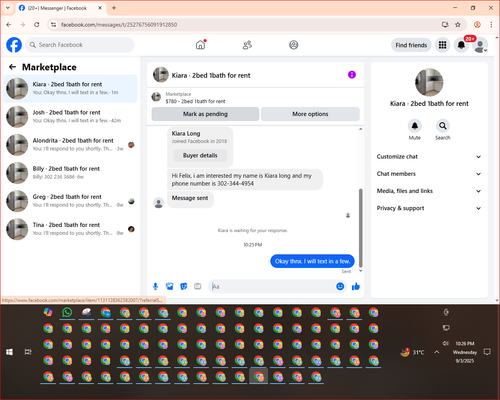The image size is (500, 400).
Task: Select Kiara conversation in the chat list
Action: coord(70,88)
